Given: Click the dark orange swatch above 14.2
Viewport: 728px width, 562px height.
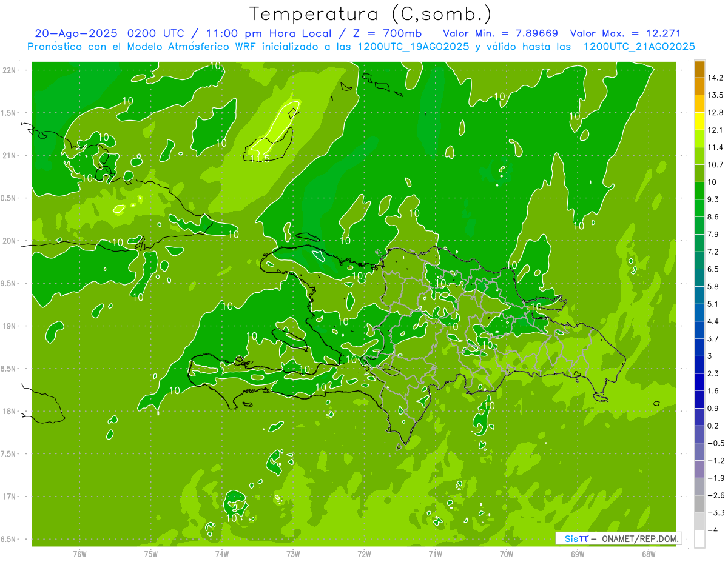Looking at the screenshot, I should [x=699, y=69].
